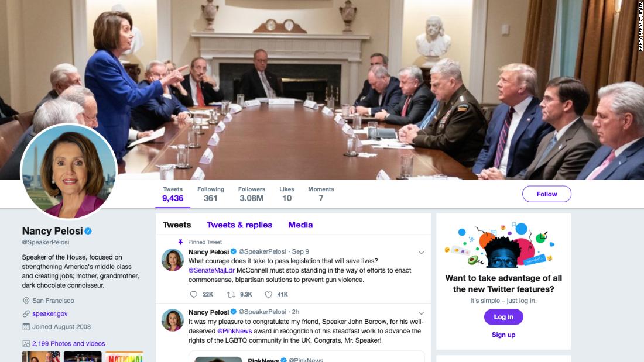The width and height of the screenshot is (644, 362).
Task: Click the photos icon beside 2,199 Photos
Action: coord(26,343)
